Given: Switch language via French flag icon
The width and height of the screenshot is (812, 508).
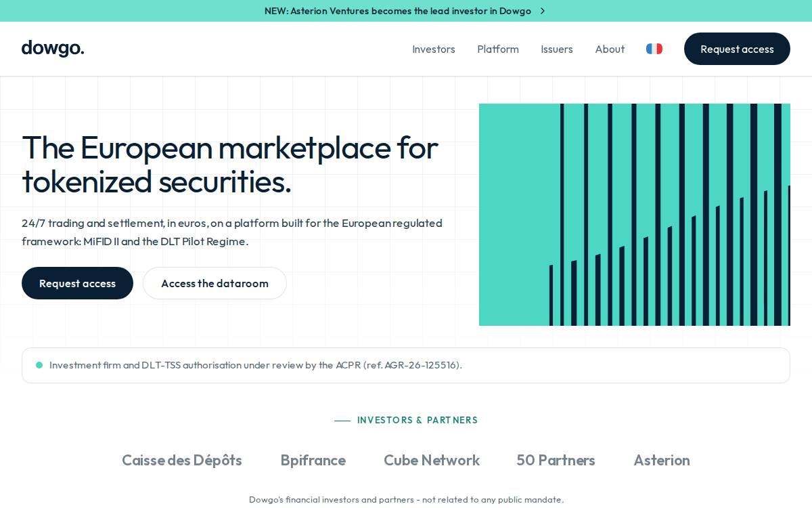Looking at the screenshot, I should [x=654, y=49].
